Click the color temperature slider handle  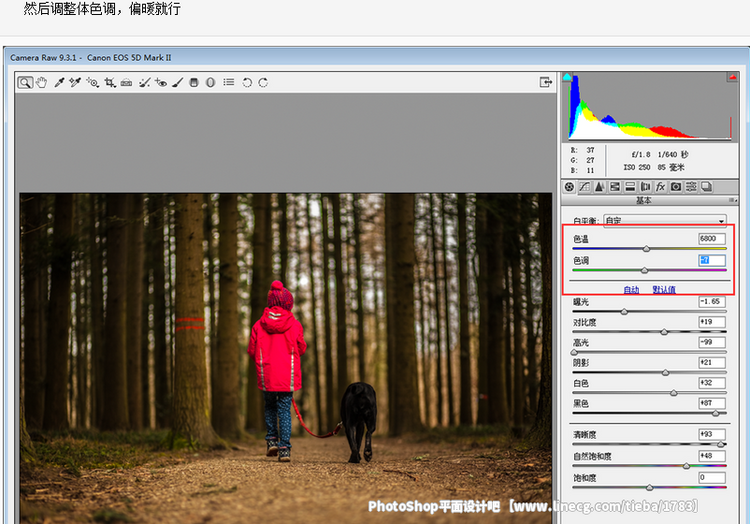(646, 249)
